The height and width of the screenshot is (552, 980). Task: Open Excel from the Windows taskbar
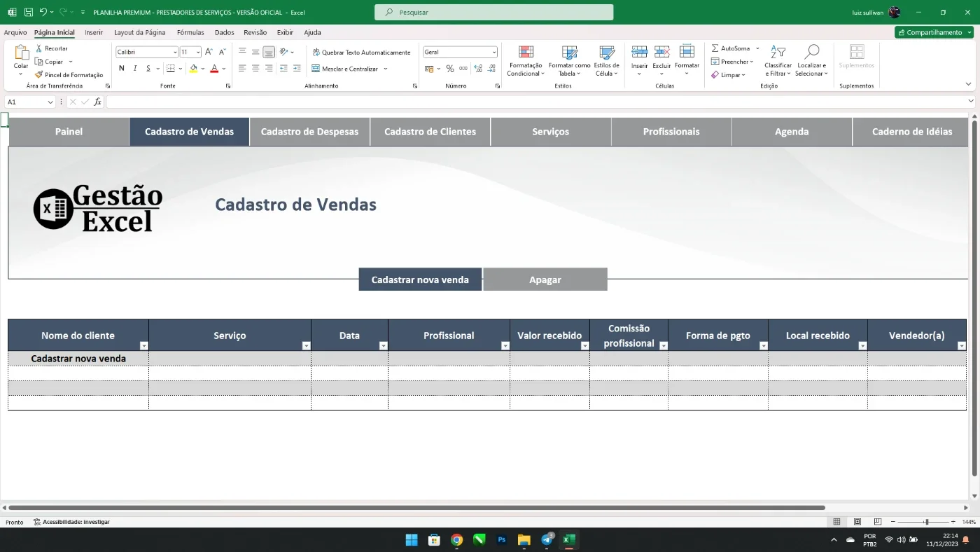(568, 539)
